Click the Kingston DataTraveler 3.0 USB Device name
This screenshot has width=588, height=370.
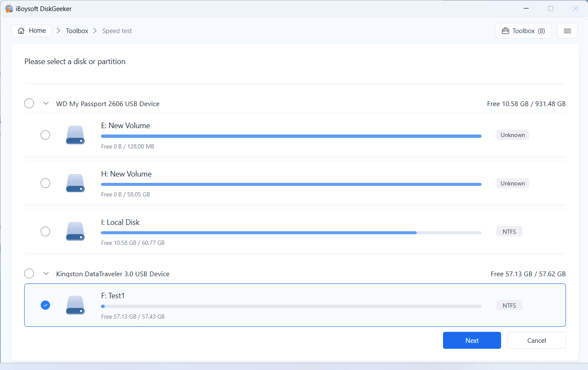point(113,274)
